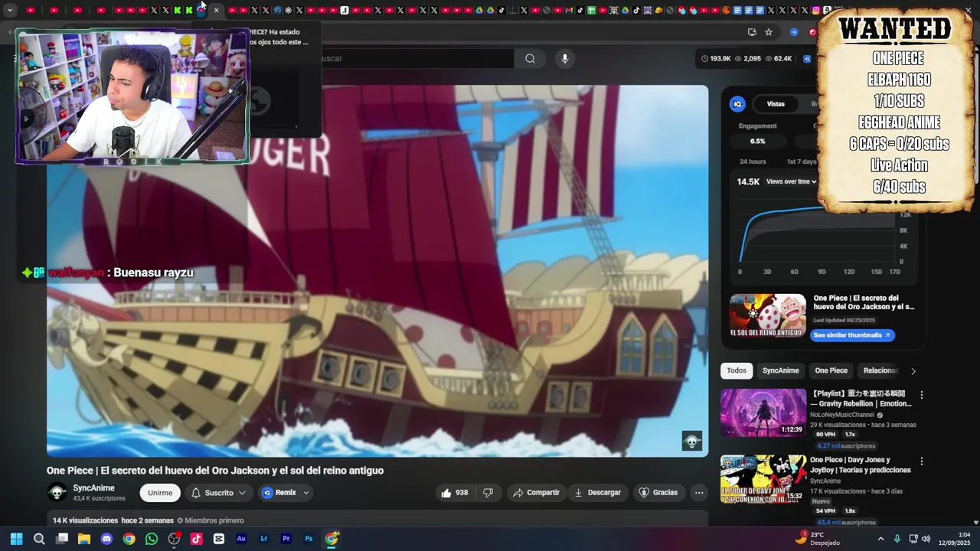Image resolution: width=980 pixels, height=551 pixels.
Task: Click the Compartir share button
Action: pyautogui.click(x=535, y=493)
